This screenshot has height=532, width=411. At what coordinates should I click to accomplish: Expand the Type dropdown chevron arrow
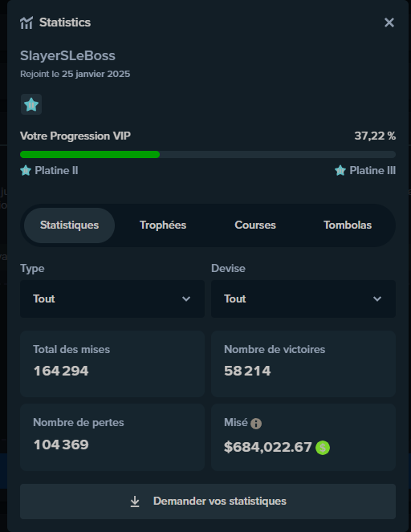186,299
